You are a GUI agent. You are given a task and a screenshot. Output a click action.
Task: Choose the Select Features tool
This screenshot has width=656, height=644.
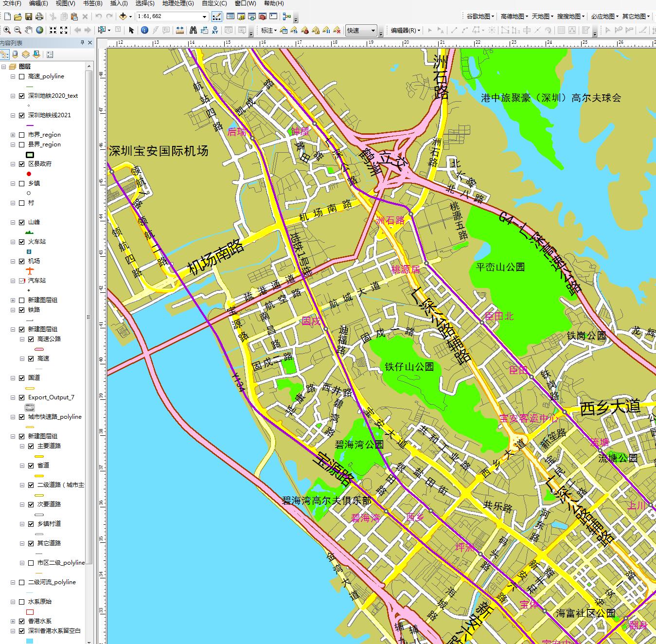pyautogui.click(x=102, y=30)
